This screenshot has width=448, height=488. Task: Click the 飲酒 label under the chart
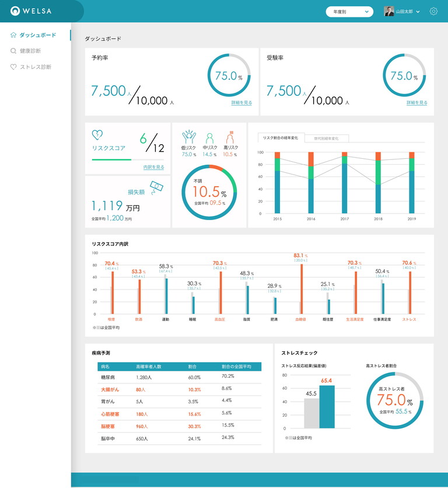pyautogui.click(x=138, y=319)
